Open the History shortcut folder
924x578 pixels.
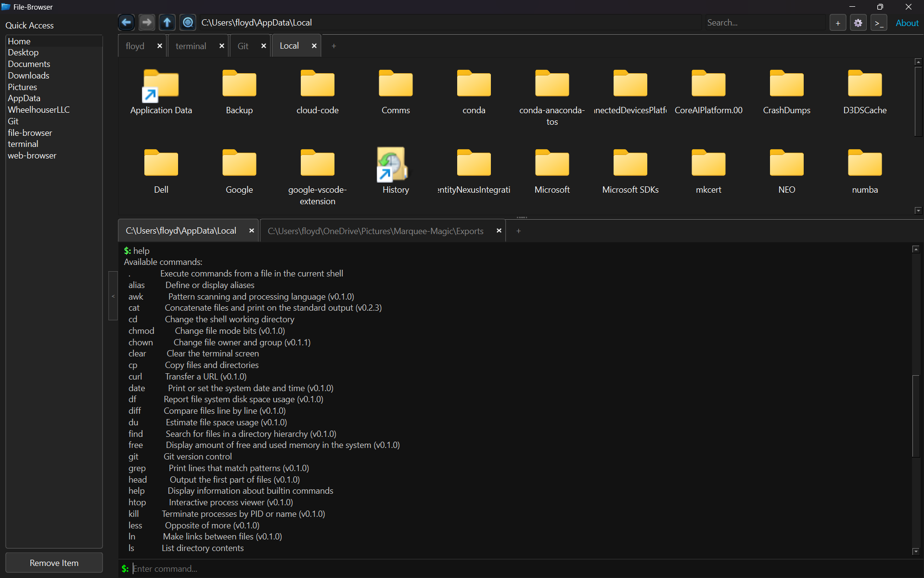[396, 171]
